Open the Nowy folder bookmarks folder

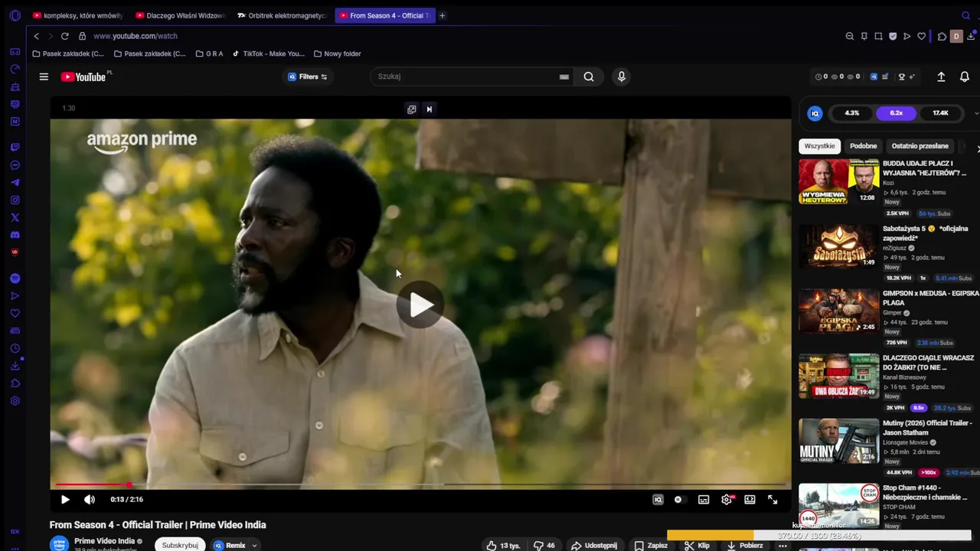pyautogui.click(x=337, y=54)
